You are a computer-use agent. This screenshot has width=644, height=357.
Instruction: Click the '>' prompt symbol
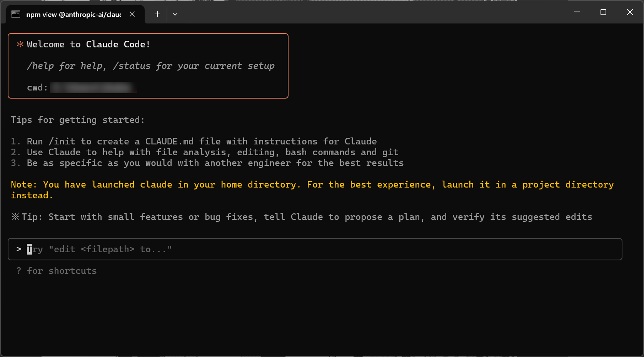click(19, 249)
